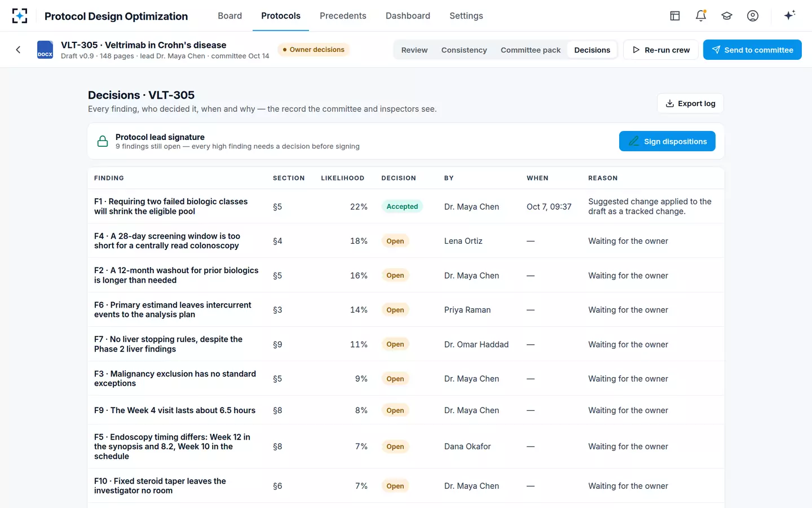The height and width of the screenshot is (508, 812).
Task: Go back with the left chevron
Action: pyautogui.click(x=18, y=50)
